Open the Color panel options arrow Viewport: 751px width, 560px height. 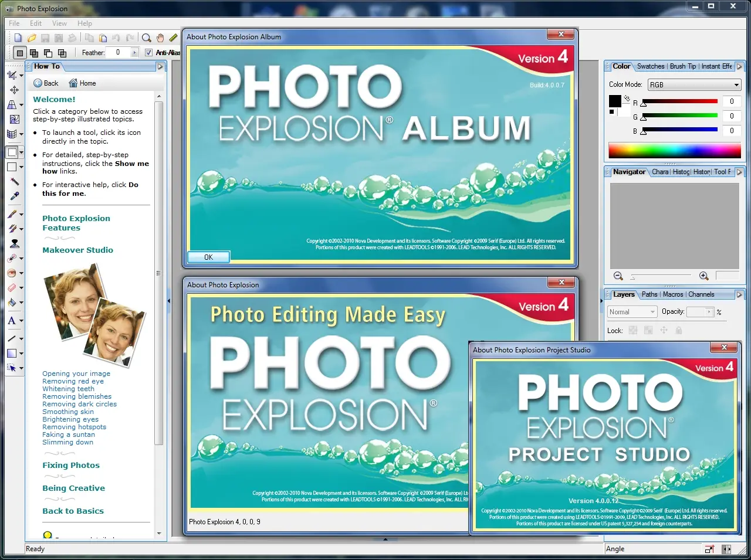click(x=739, y=66)
